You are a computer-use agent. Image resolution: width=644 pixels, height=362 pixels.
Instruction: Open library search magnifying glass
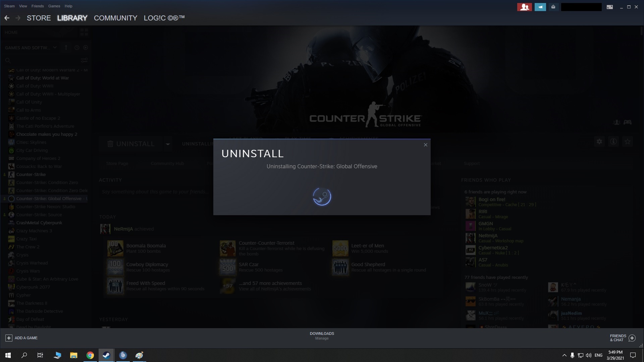8,61
